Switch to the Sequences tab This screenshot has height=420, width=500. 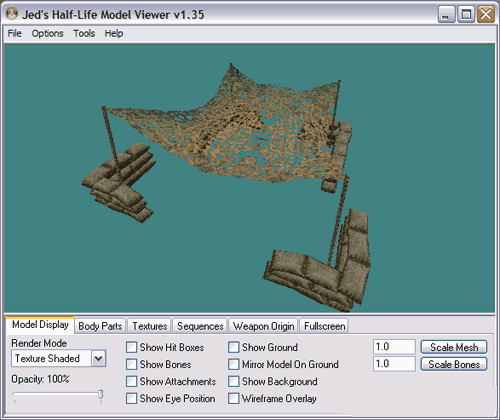tap(200, 326)
